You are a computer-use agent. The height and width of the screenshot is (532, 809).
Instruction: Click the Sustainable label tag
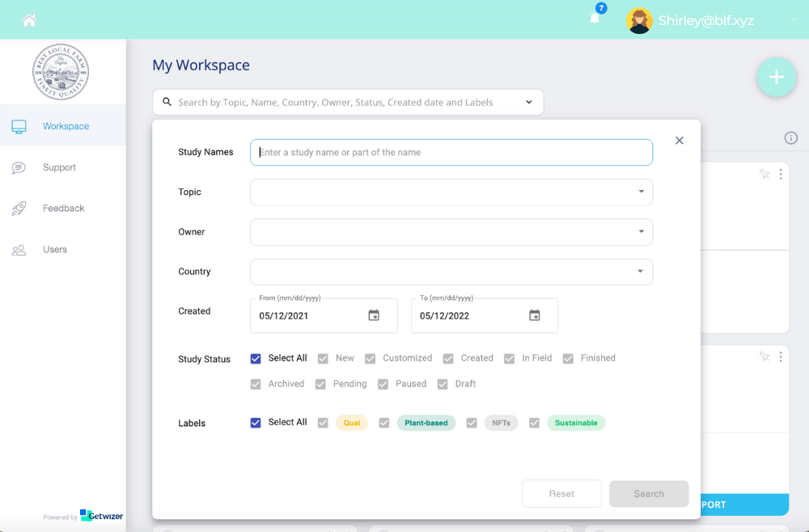[576, 423]
